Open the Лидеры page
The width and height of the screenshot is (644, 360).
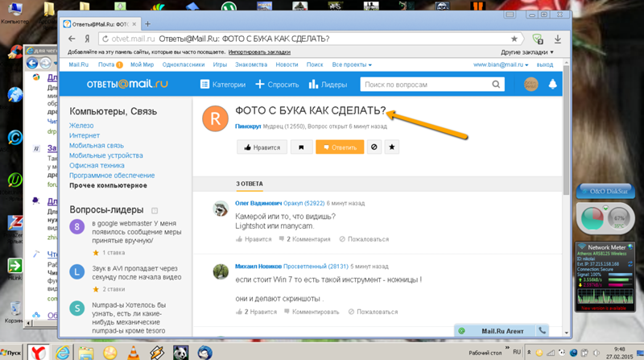pyautogui.click(x=328, y=85)
